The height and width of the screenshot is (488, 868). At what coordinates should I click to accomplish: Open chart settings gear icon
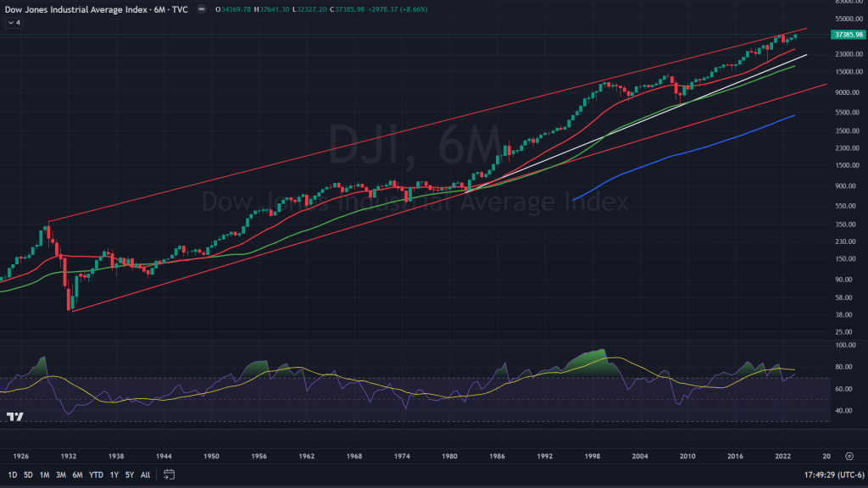pos(849,455)
